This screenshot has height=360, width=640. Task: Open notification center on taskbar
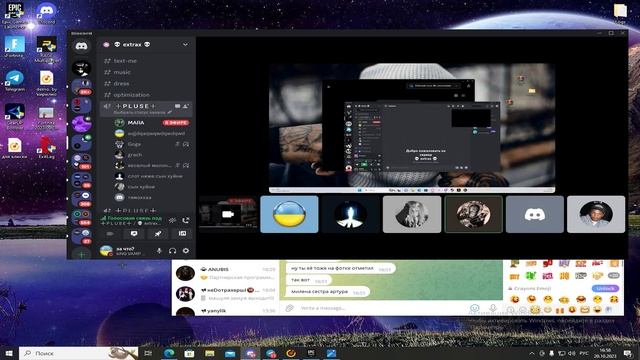pyautogui.click(x=627, y=353)
